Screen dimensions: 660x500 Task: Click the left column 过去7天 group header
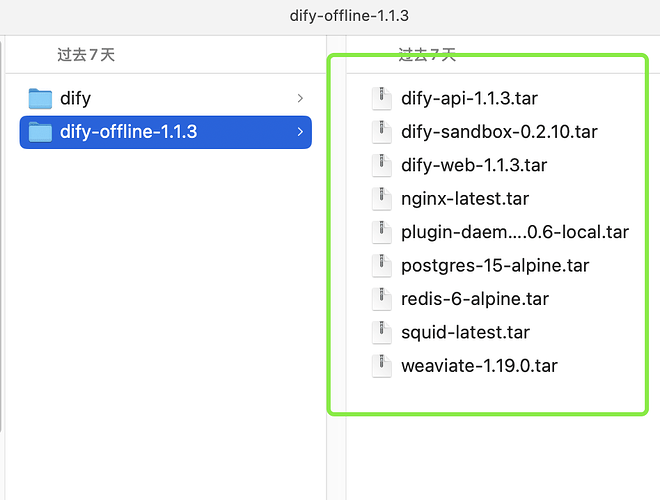(86, 55)
